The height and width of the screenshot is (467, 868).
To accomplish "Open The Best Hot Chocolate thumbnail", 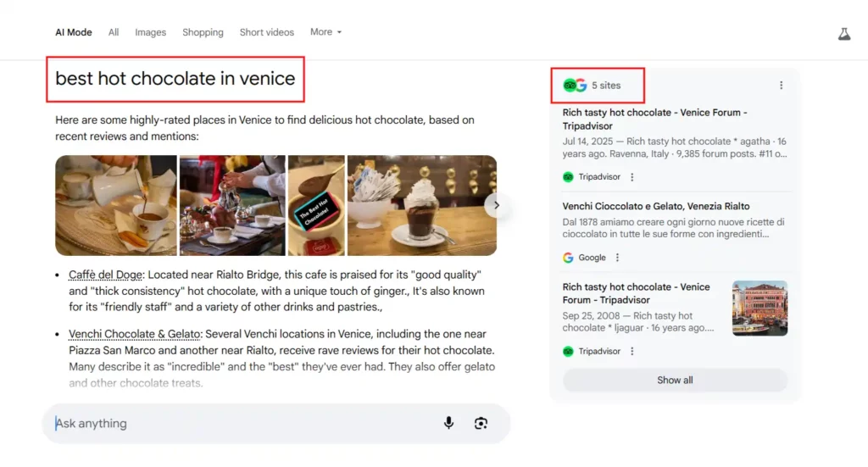I will tap(316, 205).
